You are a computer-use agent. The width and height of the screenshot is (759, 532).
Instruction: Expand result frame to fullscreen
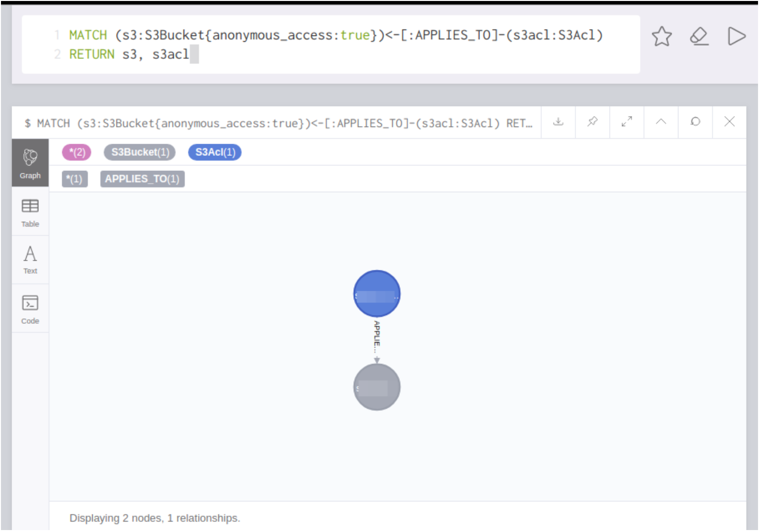tap(627, 122)
